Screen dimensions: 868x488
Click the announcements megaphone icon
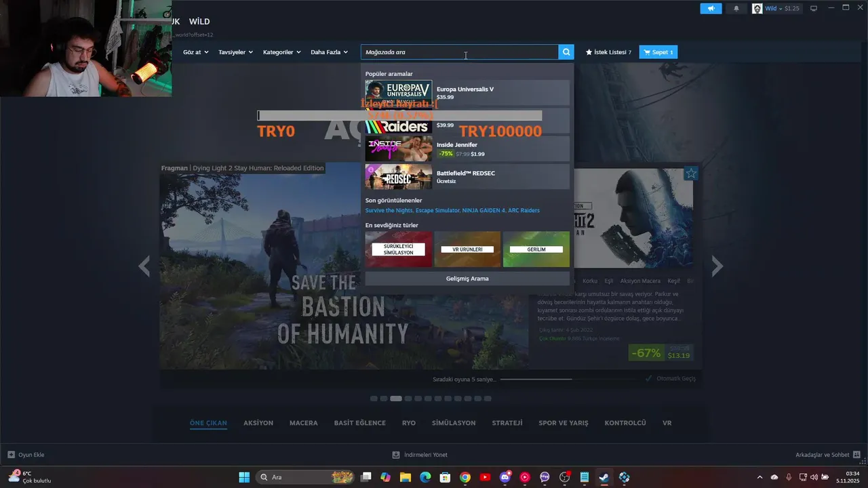(711, 8)
